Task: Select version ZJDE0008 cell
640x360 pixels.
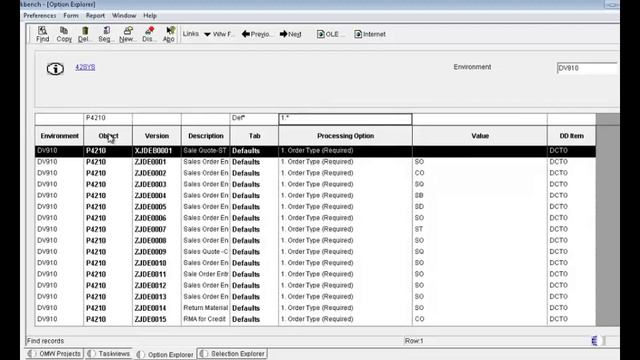Action: [x=157, y=240]
